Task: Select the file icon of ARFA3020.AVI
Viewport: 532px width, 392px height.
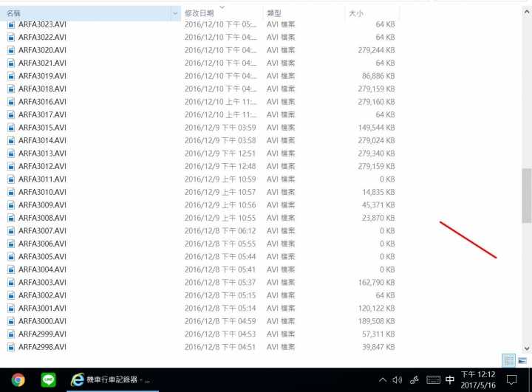Action: click(11, 50)
